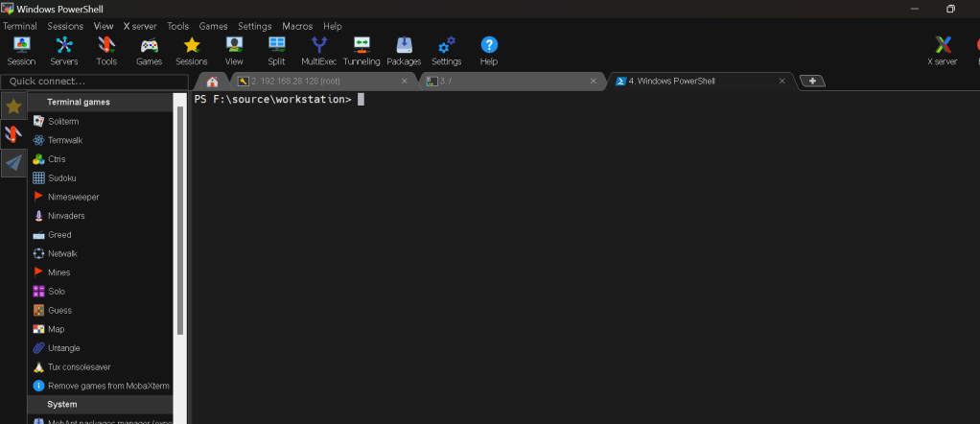Open the Games menu
The image size is (980, 424).
213,26
